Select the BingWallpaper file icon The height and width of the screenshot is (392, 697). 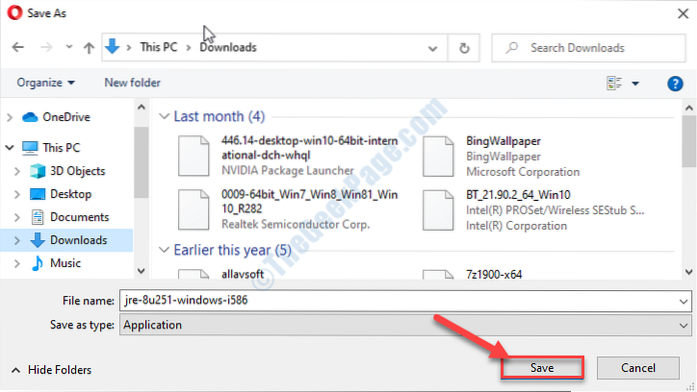[x=438, y=156]
